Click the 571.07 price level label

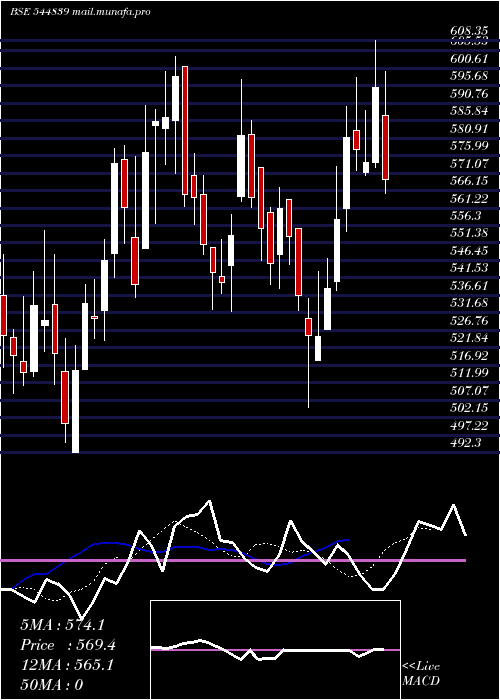coord(469,163)
